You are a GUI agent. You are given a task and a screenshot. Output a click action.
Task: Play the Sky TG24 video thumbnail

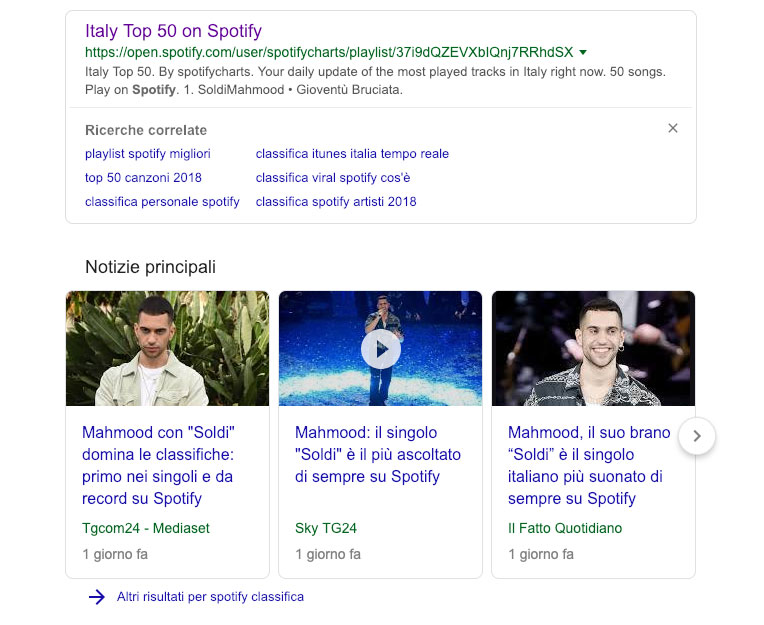pos(381,348)
